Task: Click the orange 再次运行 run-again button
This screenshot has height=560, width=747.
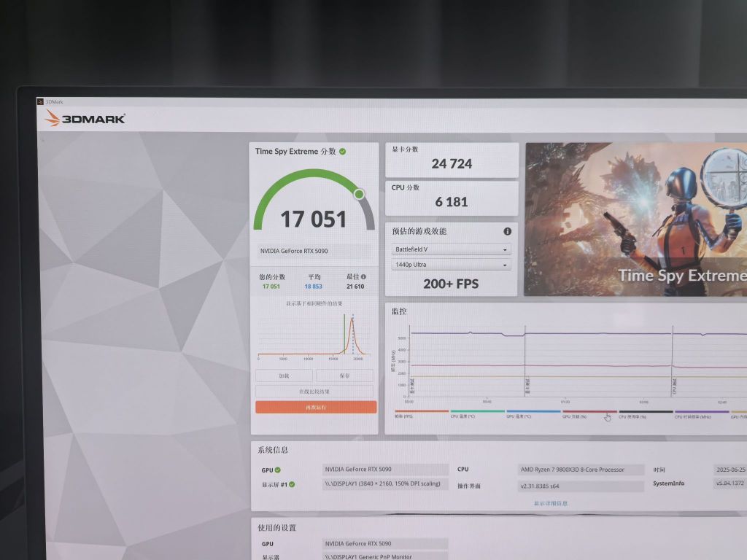Action: (x=315, y=406)
